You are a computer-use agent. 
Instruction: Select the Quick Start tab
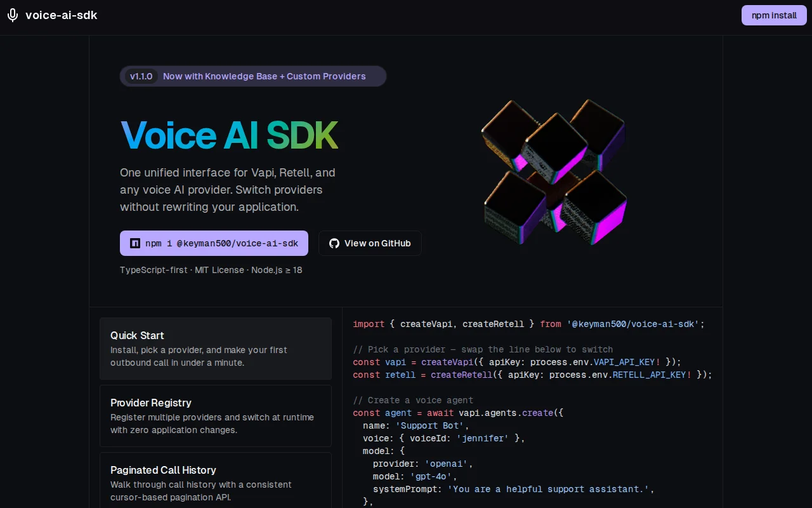pyautogui.click(x=216, y=349)
